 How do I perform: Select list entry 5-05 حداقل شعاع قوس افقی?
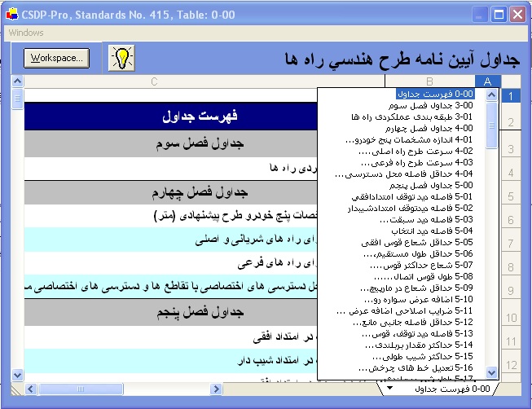pyautogui.click(x=417, y=243)
